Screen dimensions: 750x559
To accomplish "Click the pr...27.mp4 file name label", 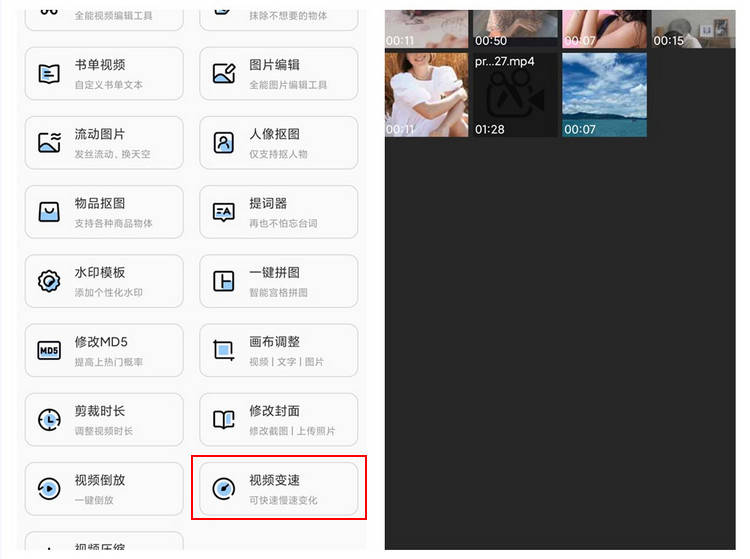I will (x=505, y=62).
